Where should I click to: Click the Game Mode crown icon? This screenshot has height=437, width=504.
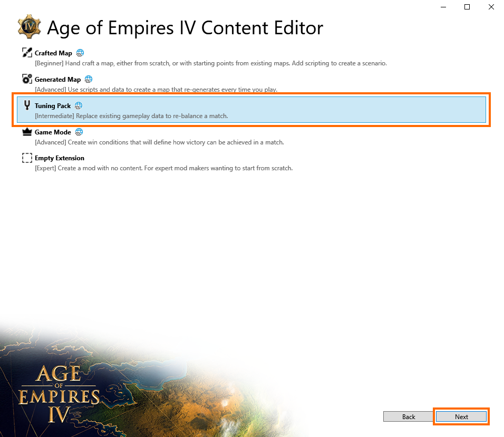27,132
